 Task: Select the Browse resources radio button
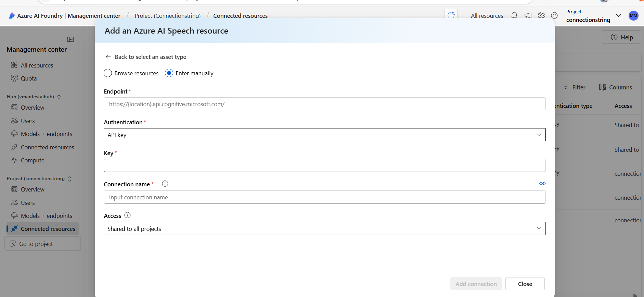coord(108,73)
